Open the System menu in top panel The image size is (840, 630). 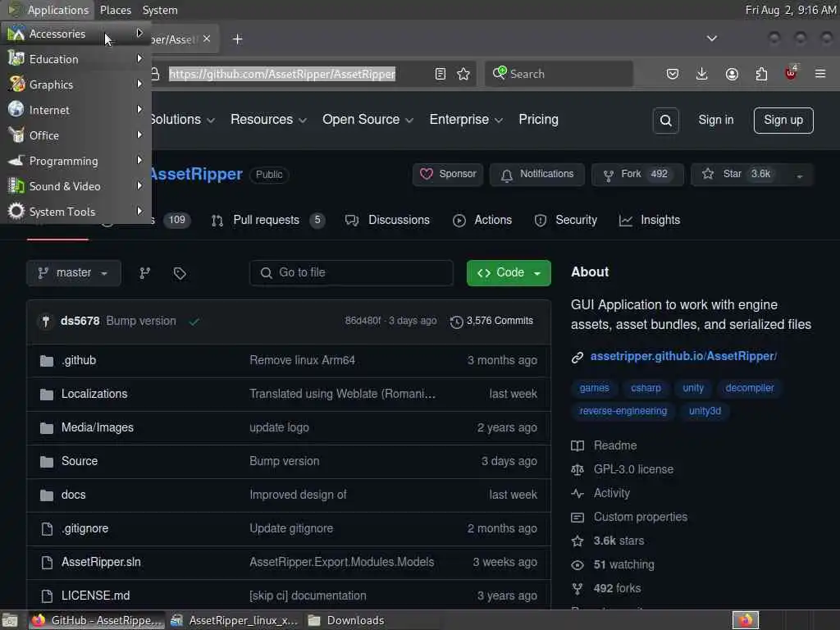[x=160, y=10]
